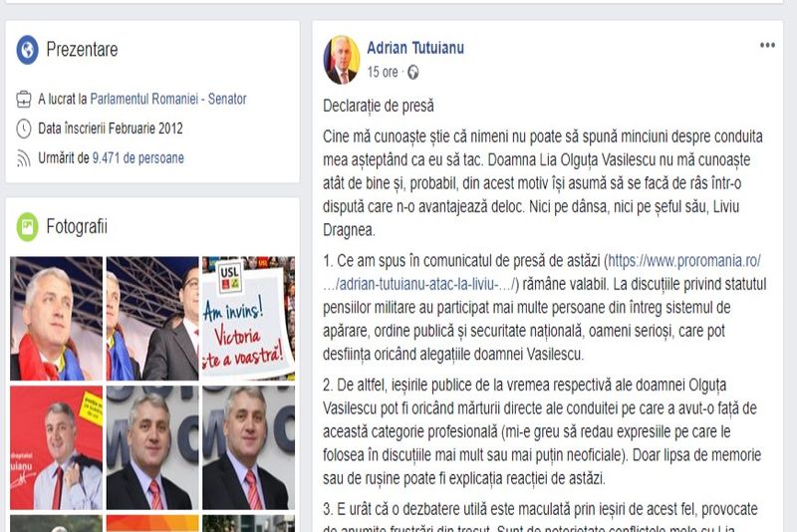Screen dimensions: 797x532
Task: Click the Prezentare globe icon
Action: [27, 50]
